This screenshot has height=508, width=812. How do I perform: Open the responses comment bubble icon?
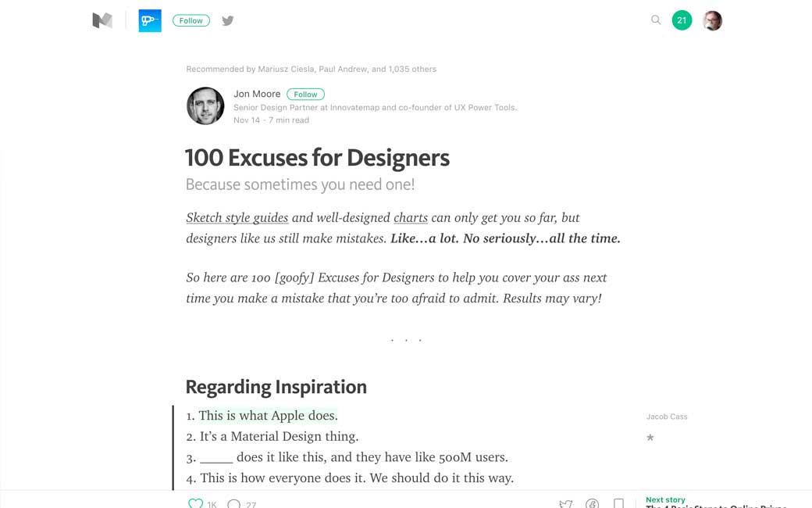[x=233, y=503]
